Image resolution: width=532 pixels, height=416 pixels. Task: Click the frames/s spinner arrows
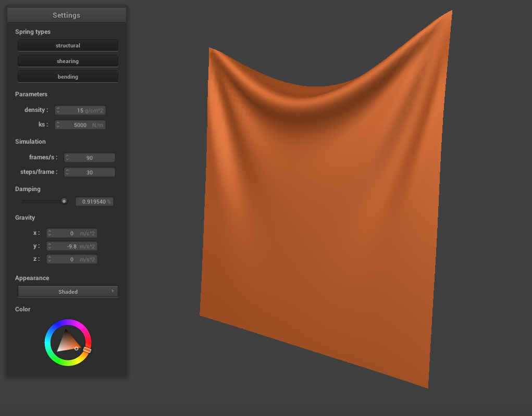click(67, 158)
